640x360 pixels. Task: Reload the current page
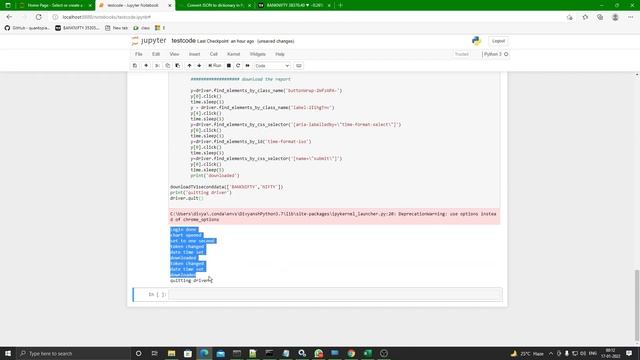point(38,17)
